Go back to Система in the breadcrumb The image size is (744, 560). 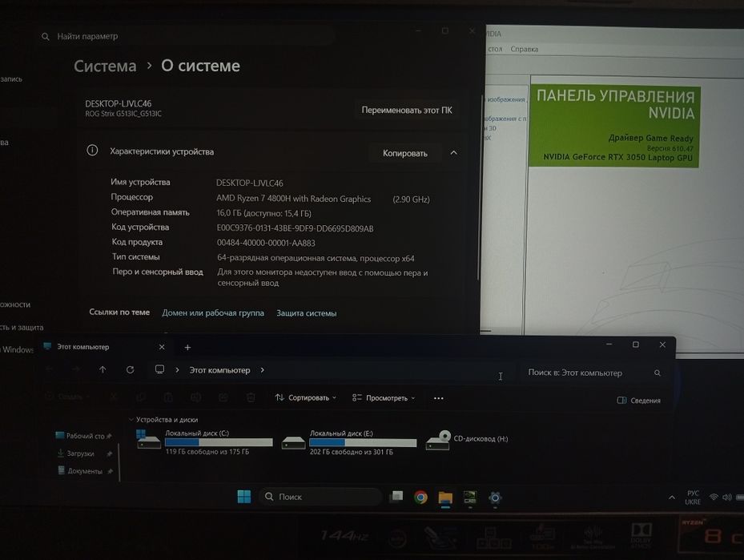pos(105,66)
